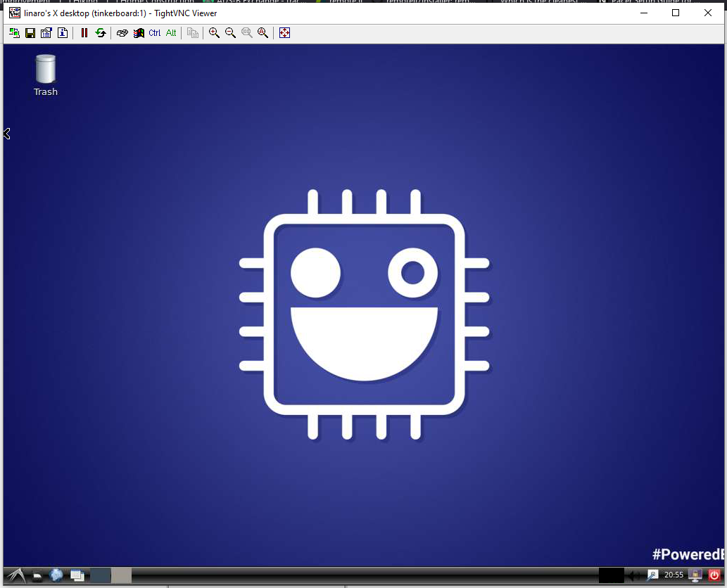Open the volume speaker control
727x588 pixels.
(x=633, y=575)
